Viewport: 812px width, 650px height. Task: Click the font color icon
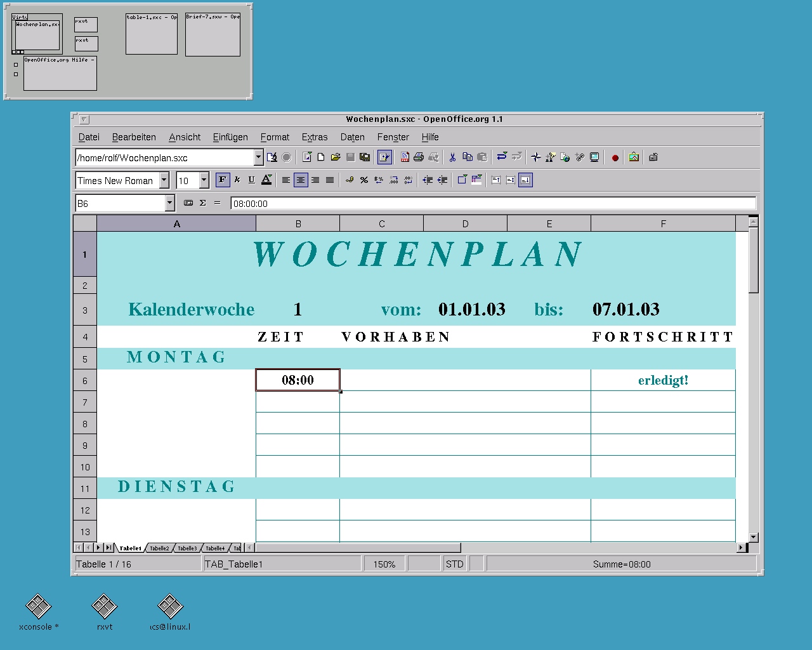266,180
